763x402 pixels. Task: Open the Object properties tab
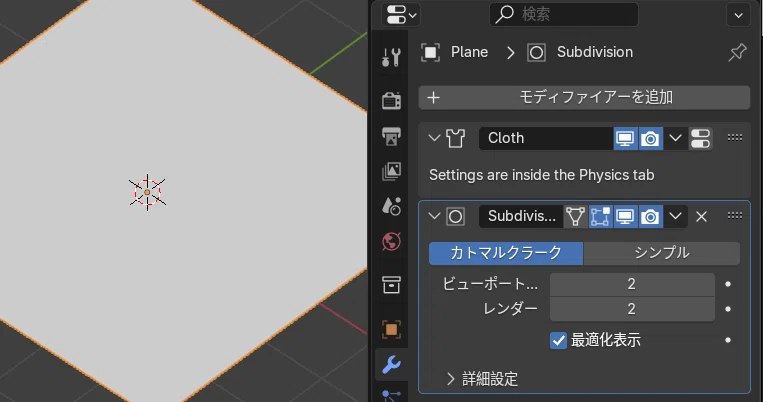pos(391,329)
